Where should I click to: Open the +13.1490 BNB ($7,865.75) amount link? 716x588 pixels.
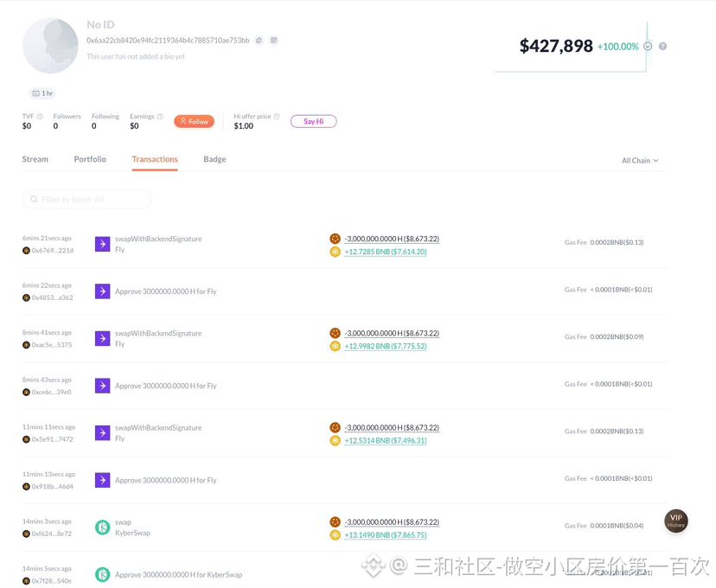386,535
